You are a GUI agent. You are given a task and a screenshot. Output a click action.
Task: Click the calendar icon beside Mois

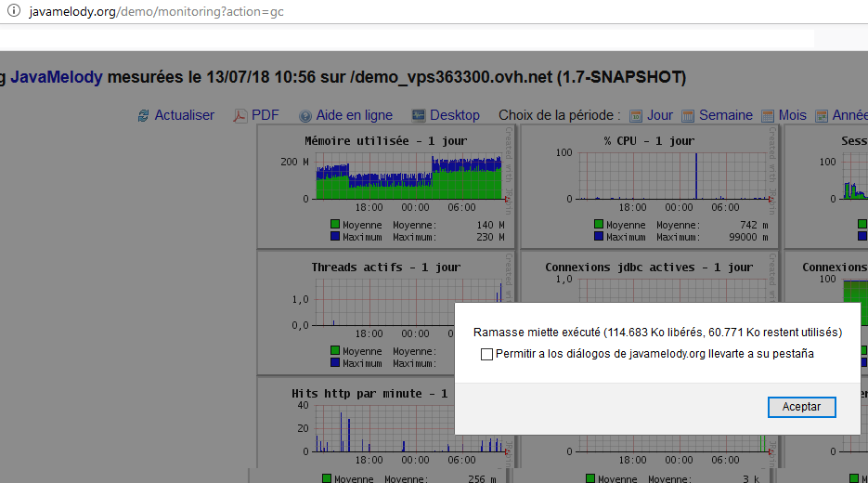[768, 116]
